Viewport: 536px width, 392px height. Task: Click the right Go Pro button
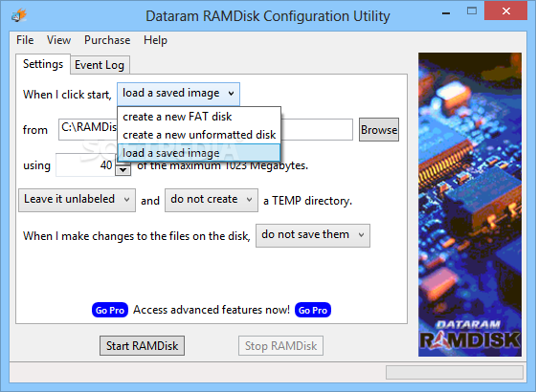(x=313, y=310)
